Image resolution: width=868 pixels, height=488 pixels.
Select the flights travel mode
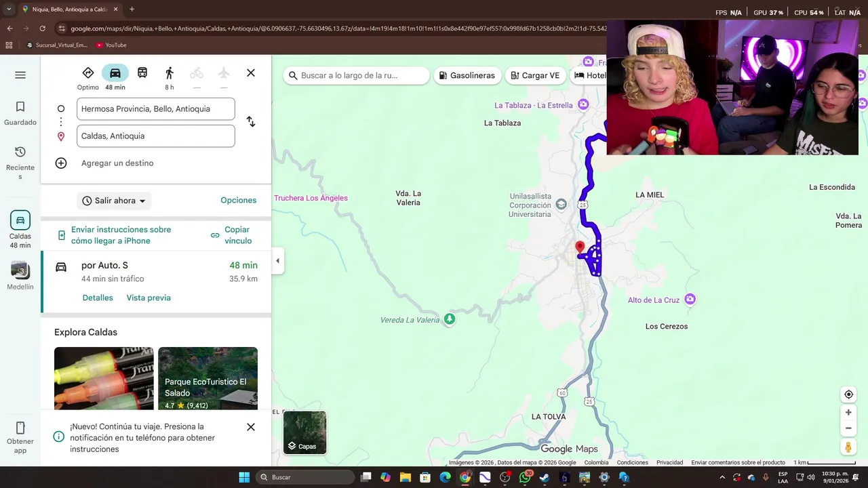[224, 73]
